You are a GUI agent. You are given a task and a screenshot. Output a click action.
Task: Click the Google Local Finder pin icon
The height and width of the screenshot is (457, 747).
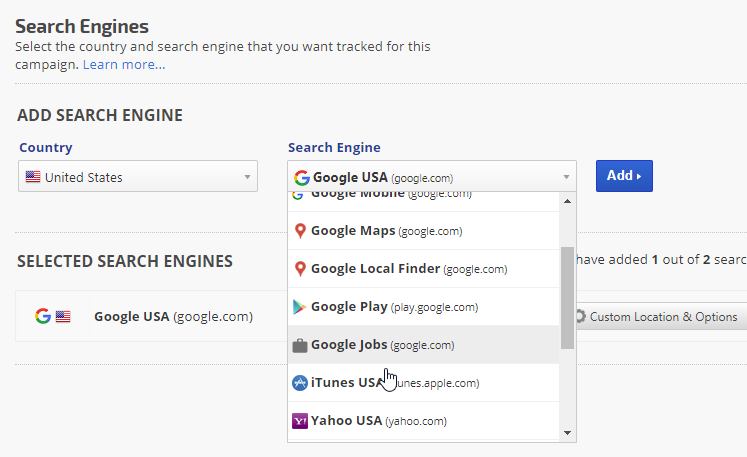click(x=299, y=269)
